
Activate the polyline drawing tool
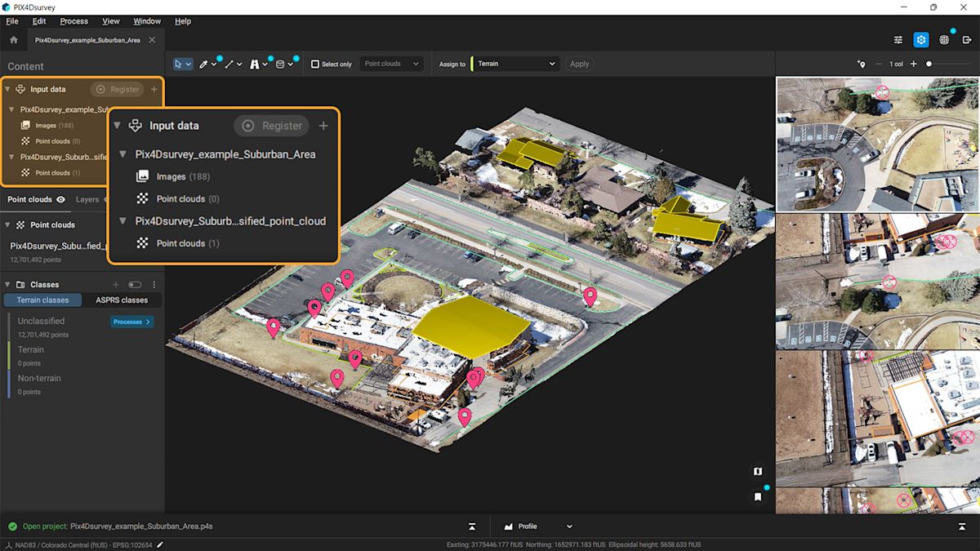pyautogui.click(x=229, y=64)
